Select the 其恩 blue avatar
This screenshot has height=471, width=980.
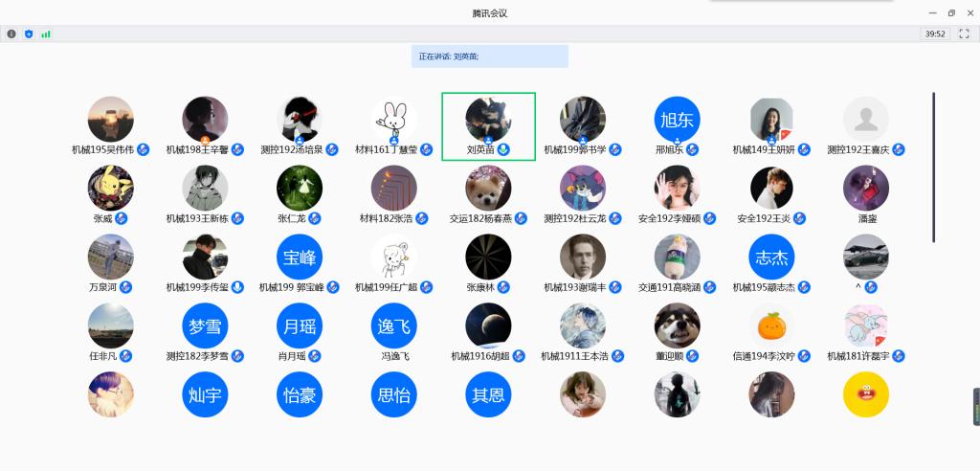(488, 394)
